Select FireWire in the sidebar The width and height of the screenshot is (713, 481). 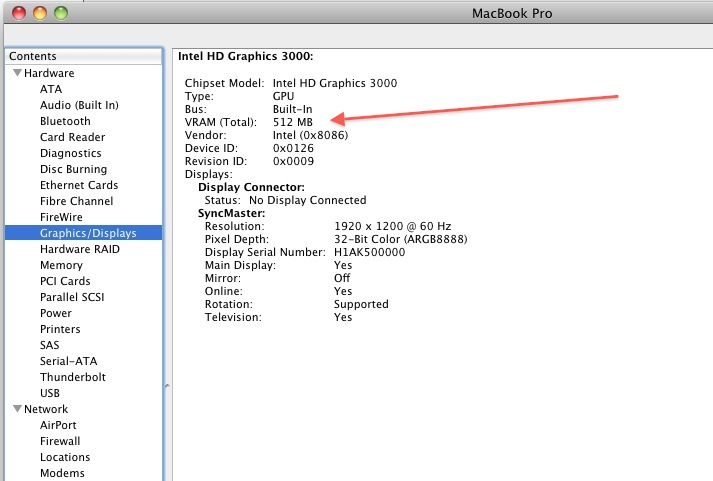coord(61,217)
